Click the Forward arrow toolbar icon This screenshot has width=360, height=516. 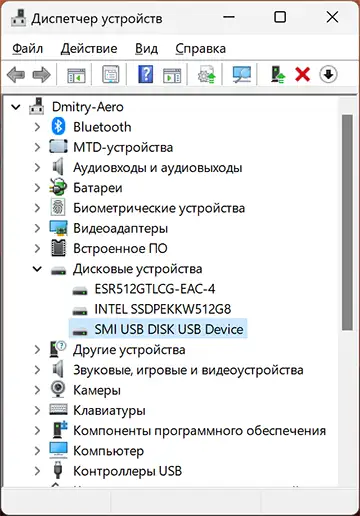tap(41, 74)
